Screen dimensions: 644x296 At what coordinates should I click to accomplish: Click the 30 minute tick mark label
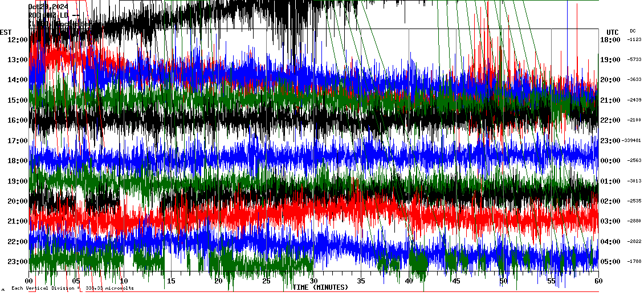coord(313,281)
